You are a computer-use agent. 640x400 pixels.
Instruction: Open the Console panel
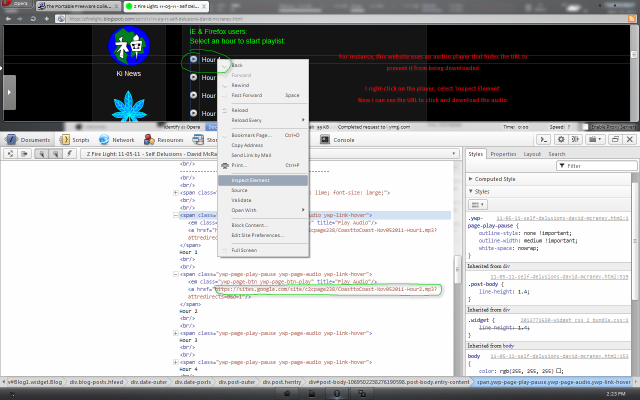338,140
